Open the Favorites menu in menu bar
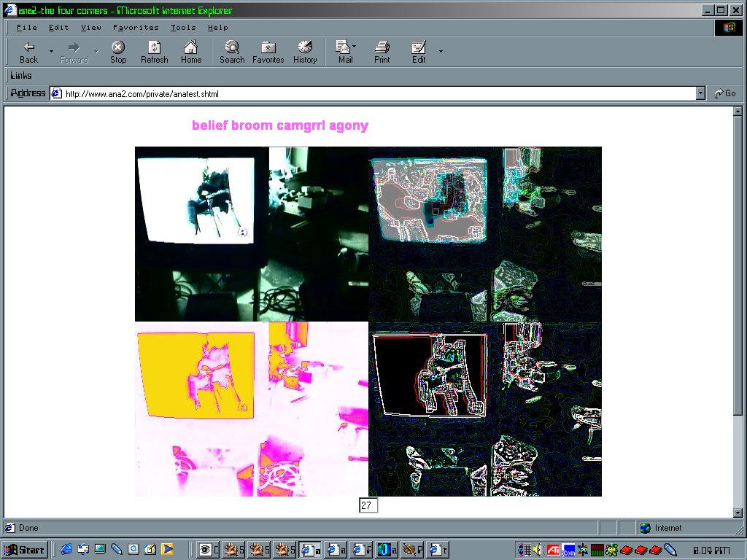 coord(136,28)
